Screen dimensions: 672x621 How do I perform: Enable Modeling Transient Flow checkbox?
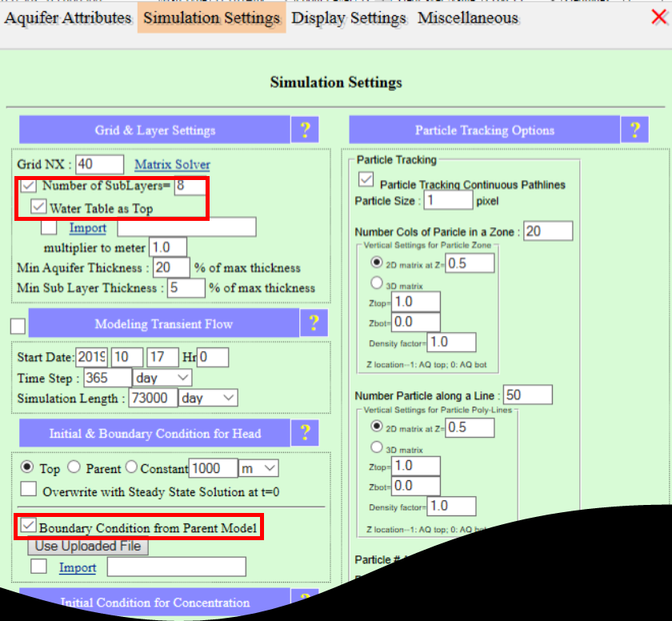[x=18, y=326]
